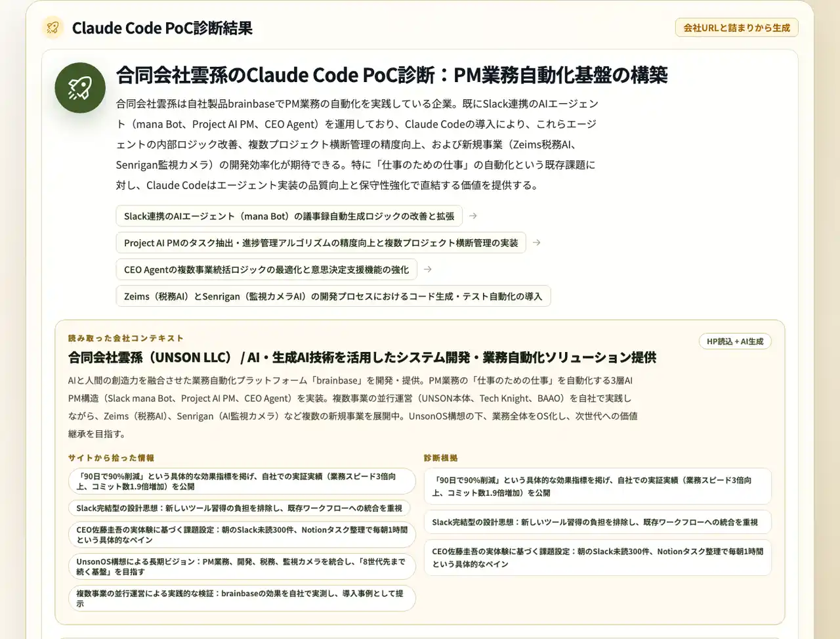The image size is (840, 639).
Task: Select the Zeims（税務AI）とSenrigan chip
Action: point(333,296)
